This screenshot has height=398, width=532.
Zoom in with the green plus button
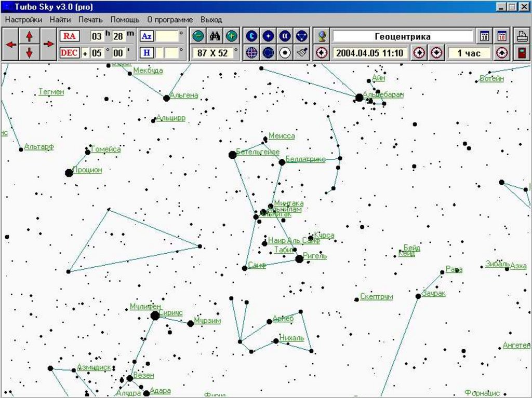tap(231, 36)
